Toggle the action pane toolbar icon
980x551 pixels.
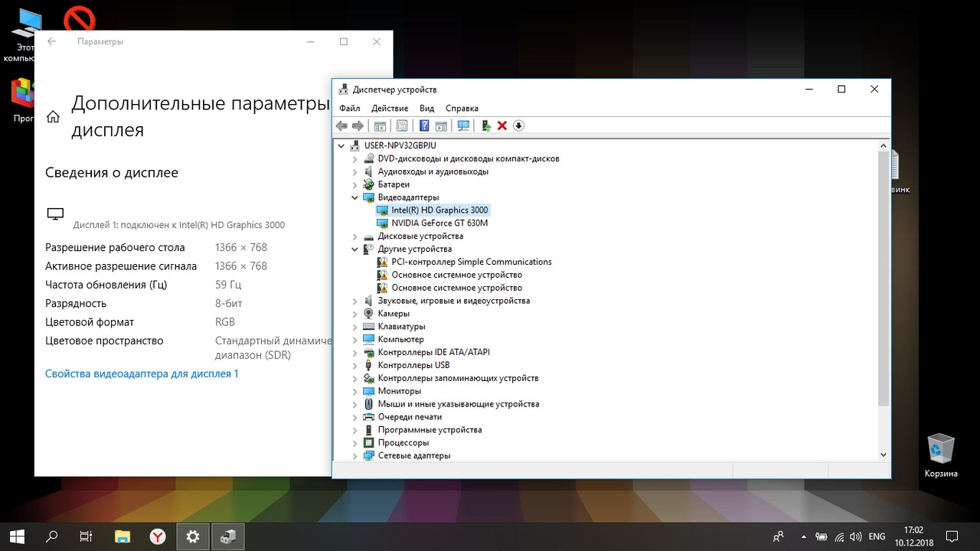coord(441,126)
